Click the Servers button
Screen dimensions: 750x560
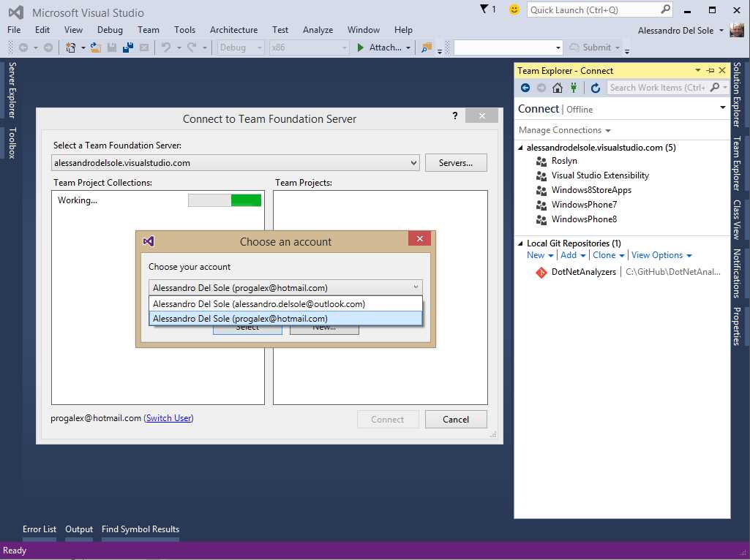[x=456, y=162]
